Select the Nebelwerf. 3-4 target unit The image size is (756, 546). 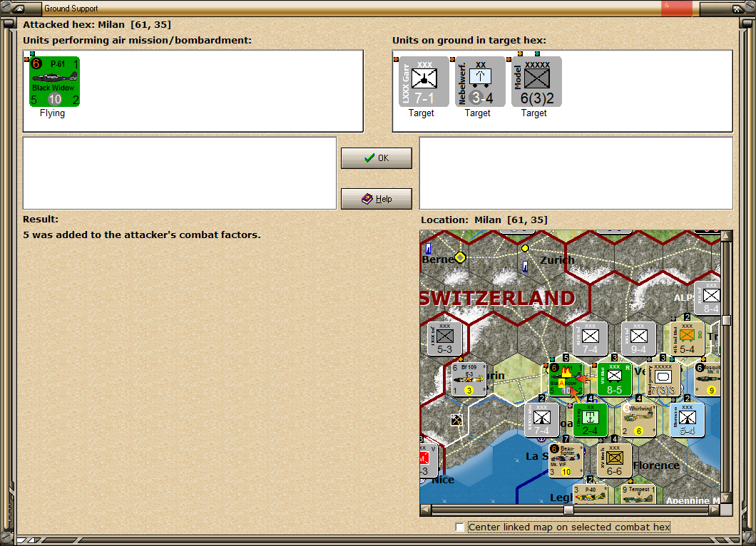(x=480, y=81)
